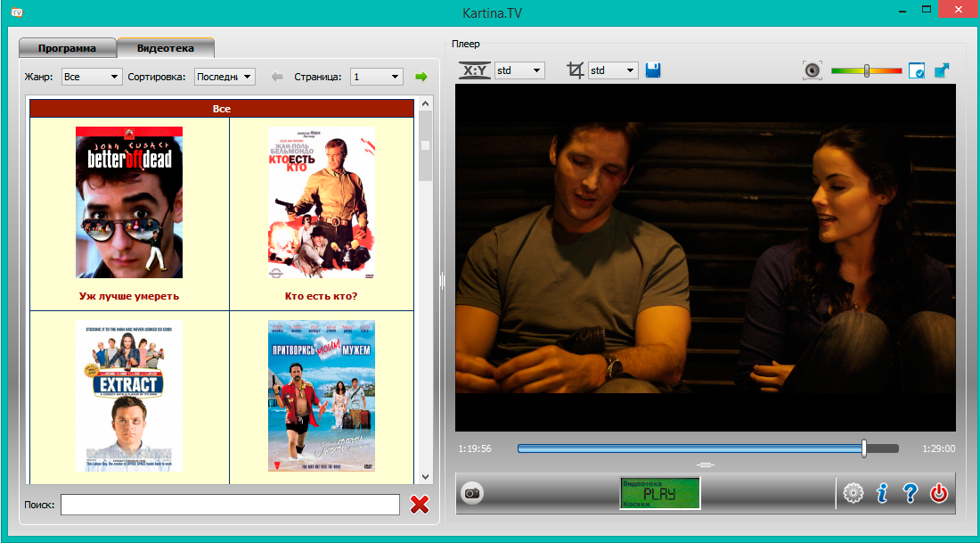Viewport: 980px width, 543px height.
Task: Open the aspect ratio std dropdown
Action: click(x=519, y=70)
